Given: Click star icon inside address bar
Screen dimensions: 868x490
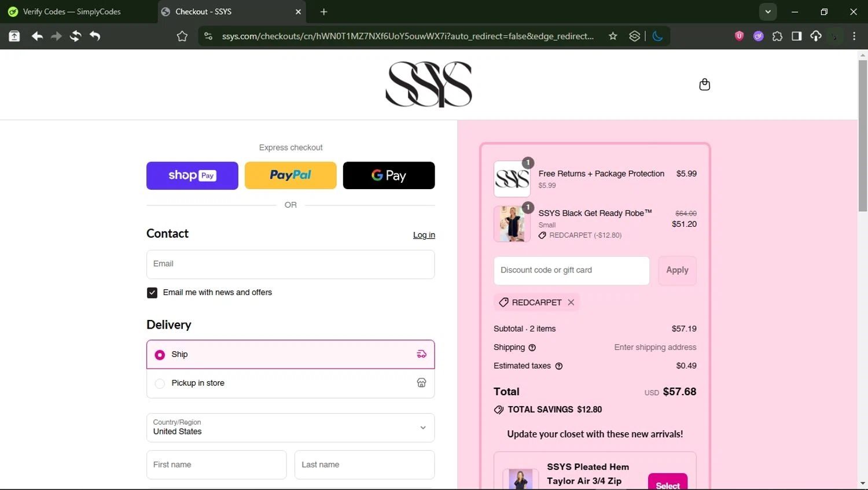Looking at the screenshot, I should [x=613, y=36].
